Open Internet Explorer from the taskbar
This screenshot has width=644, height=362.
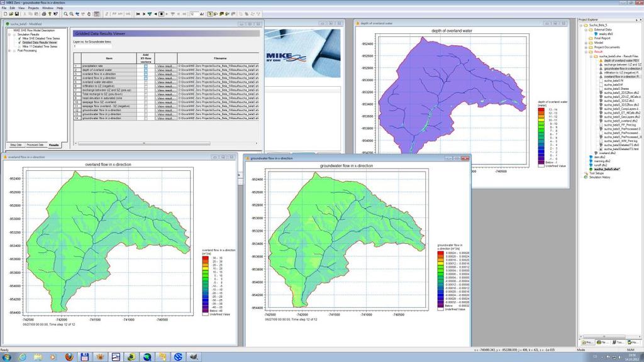pyautogui.click(x=23, y=357)
